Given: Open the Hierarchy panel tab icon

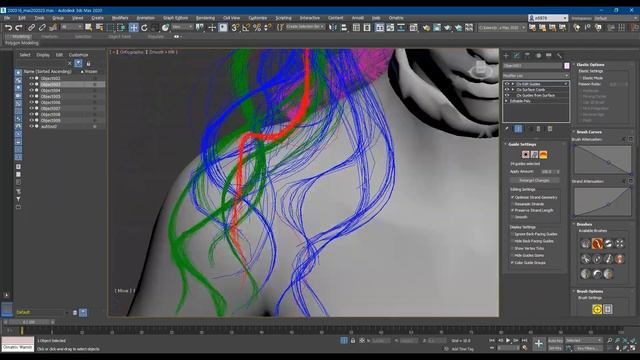Looking at the screenshot, I should point(527,56).
